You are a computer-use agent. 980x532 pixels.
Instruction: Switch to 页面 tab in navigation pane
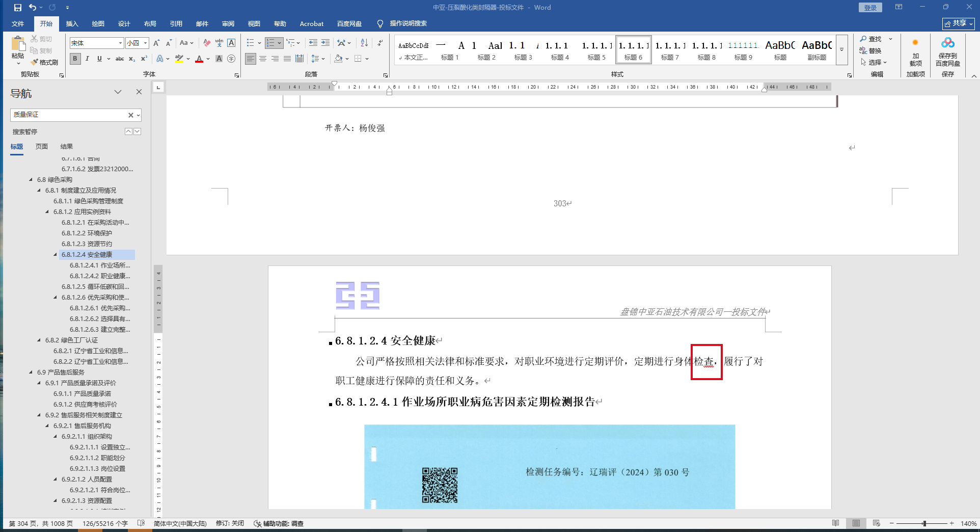pyautogui.click(x=41, y=147)
